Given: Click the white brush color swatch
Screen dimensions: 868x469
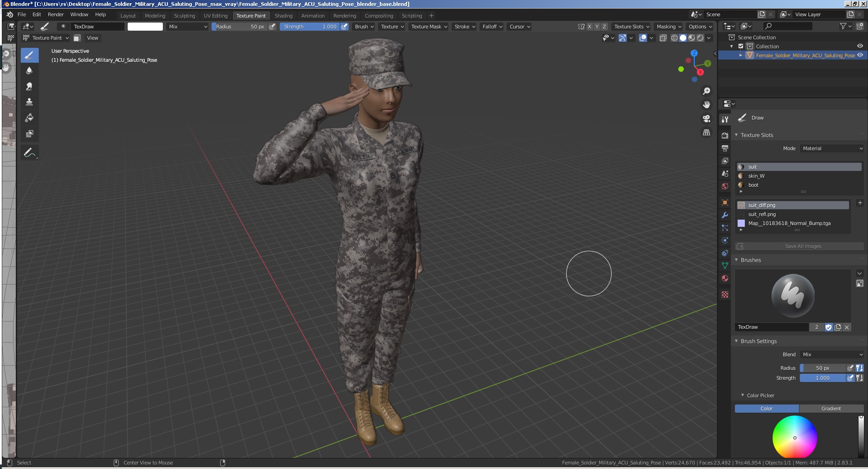Looking at the screenshot, I should pyautogui.click(x=145, y=27).
